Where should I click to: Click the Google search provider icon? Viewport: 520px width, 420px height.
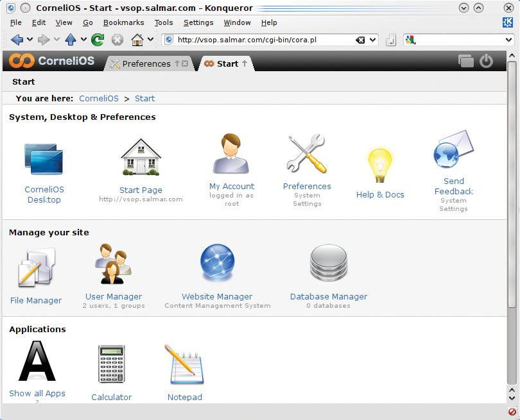point(411,40)
